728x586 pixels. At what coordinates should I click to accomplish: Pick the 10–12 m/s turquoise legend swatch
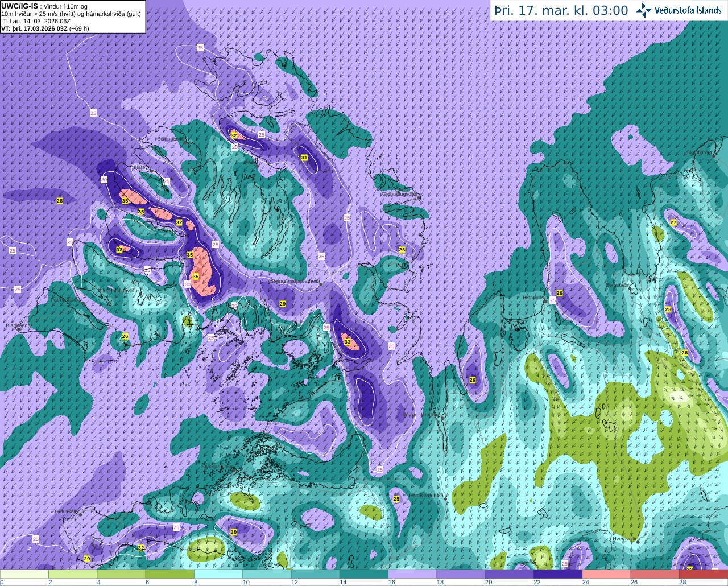pyautogui.click(x=267, y=574)
